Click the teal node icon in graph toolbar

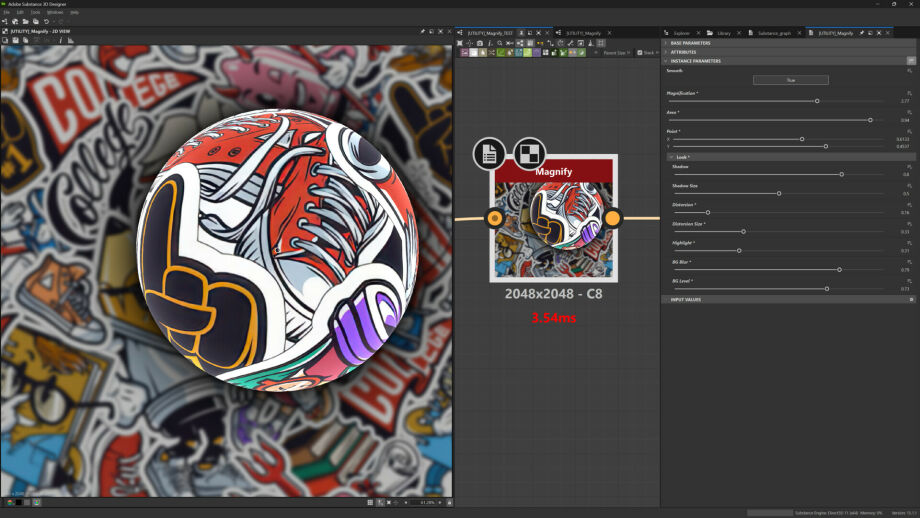(519, 53)
